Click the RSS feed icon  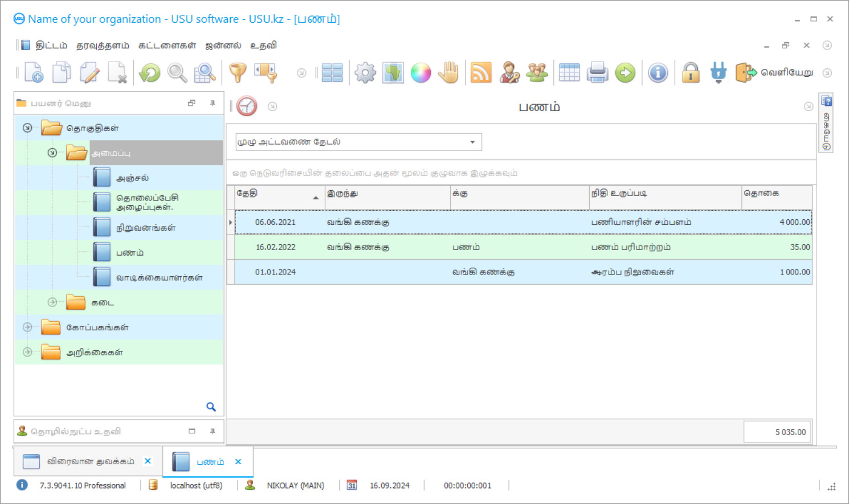481,73
